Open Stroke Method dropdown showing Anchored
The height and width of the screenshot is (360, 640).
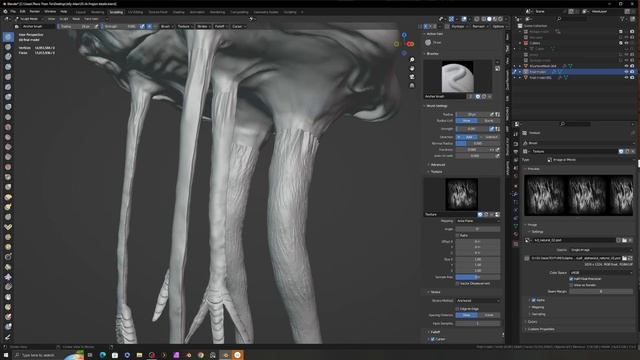[x=478, y=300]
